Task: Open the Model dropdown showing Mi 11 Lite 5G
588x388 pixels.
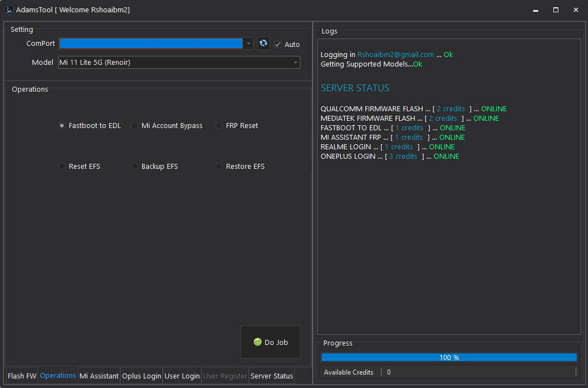Action: pos(179,62)
